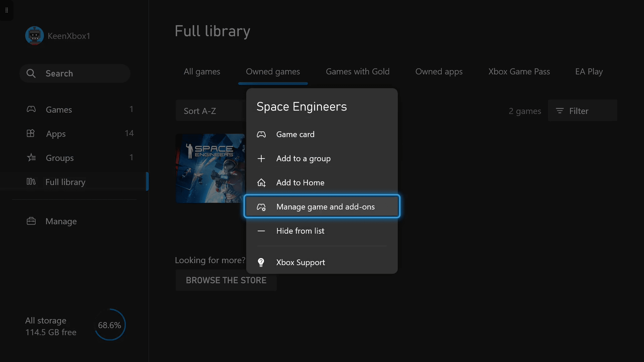Click the KeenXbox1 gamertag text
This screenshot has height=362, width=644.
click(69, 36)
